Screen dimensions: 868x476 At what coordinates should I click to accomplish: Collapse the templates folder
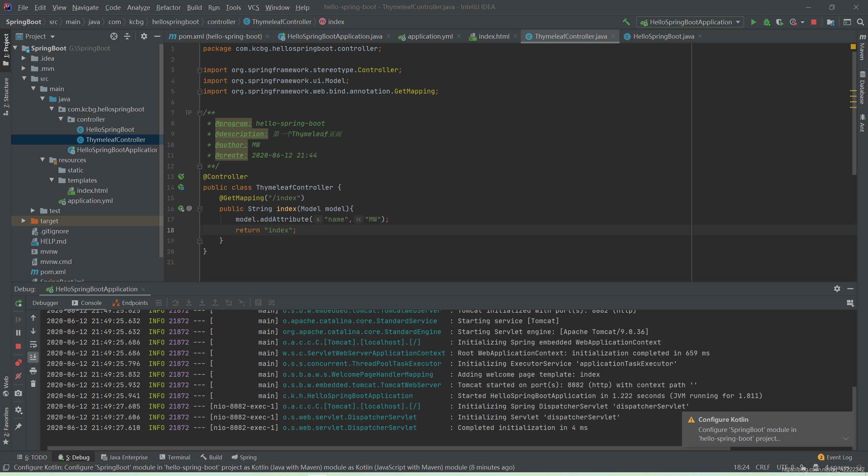[52, 180]
